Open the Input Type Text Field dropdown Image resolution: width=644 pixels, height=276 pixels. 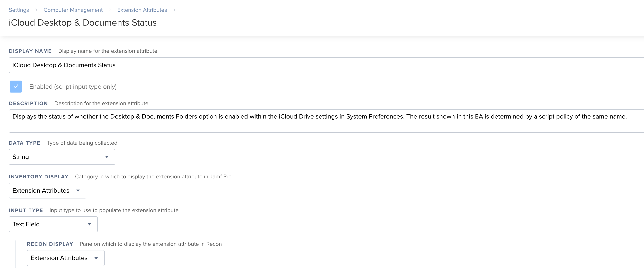pos(53,224)
